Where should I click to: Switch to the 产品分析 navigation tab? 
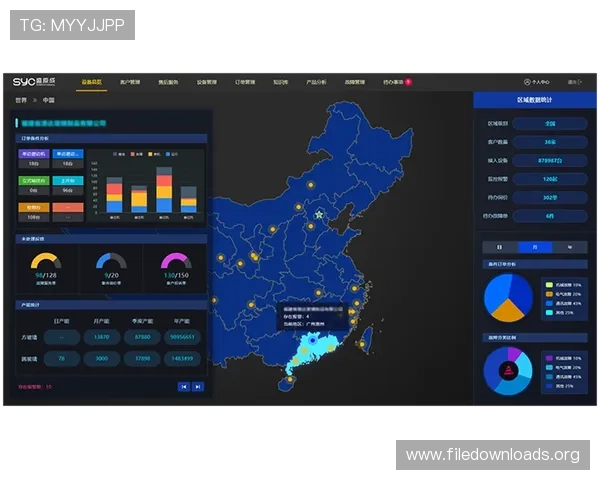pos(316,82)
